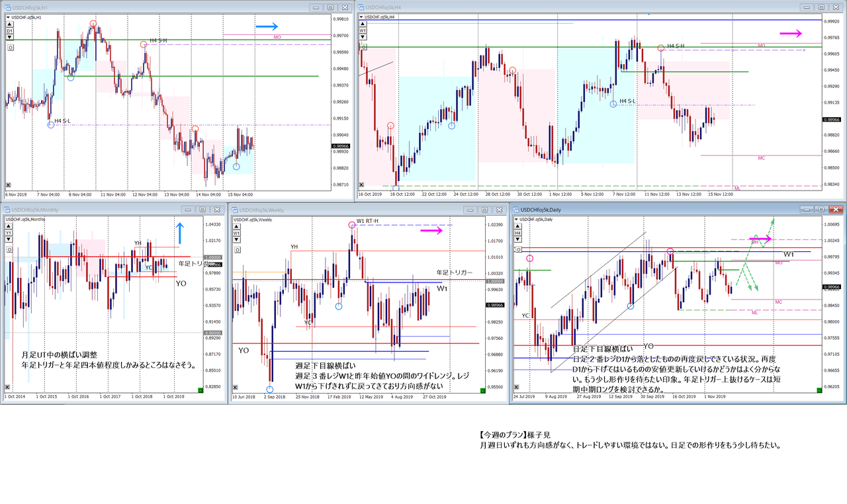
Task: Click the up arrow above Y1 in Monthly chart
Action: [x=10, y=226]
